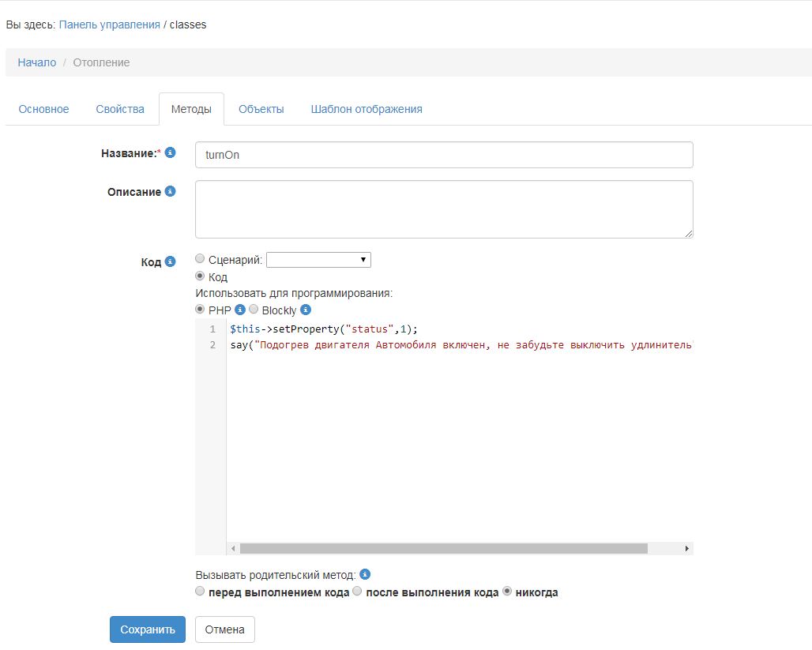Click info icon beside Описание label
The height and width of the screenshot is (650, 812).
tap(170, 191)
